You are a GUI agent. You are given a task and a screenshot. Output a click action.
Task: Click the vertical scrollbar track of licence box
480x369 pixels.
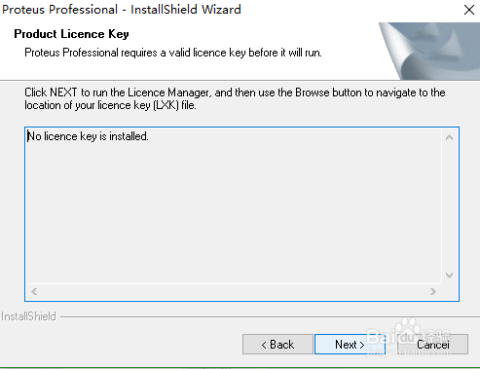point(449,206)
